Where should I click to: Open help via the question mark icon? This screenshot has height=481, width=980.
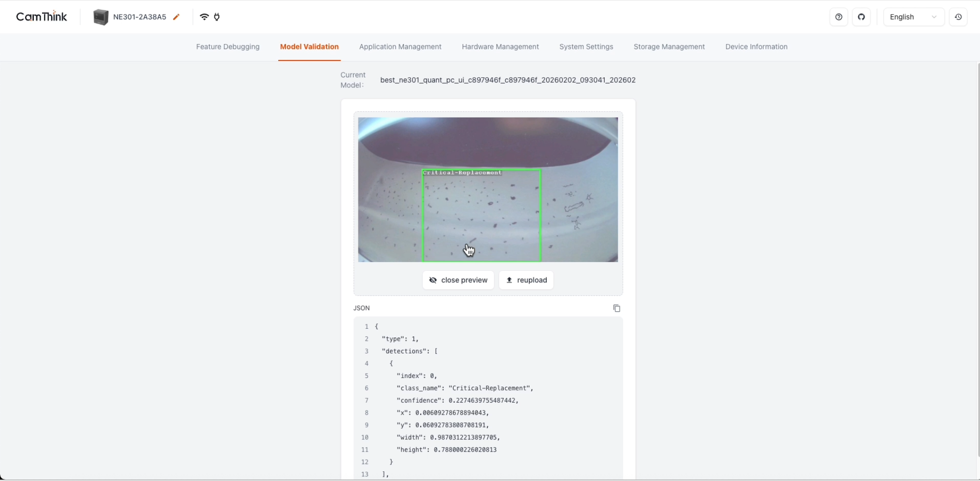tap(838, 17)
